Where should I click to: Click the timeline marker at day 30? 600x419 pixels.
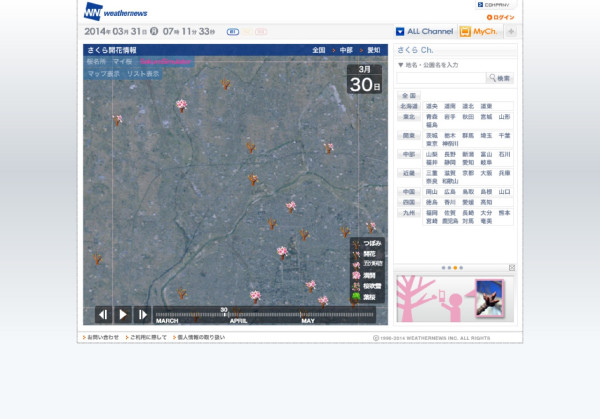pos(225,312)
